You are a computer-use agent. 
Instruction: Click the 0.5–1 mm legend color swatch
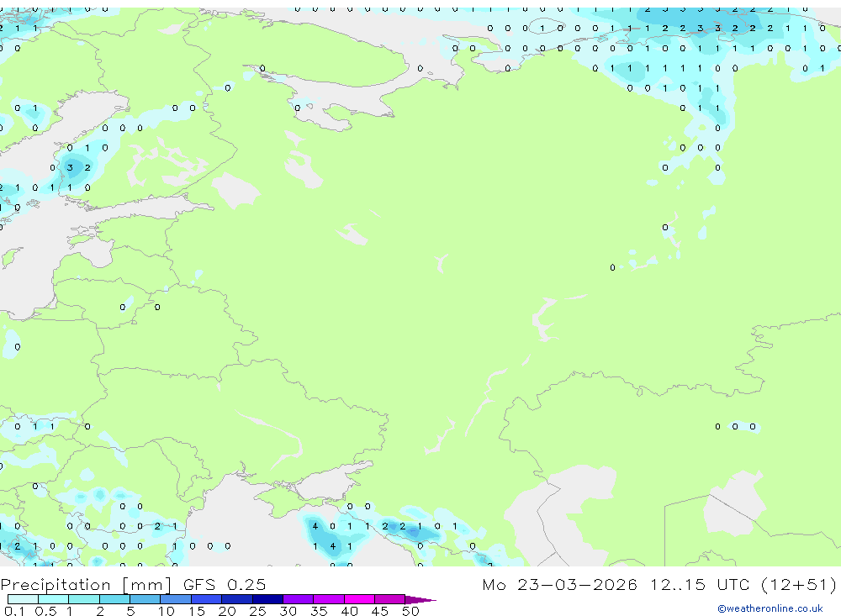click(x=54, y=599)
